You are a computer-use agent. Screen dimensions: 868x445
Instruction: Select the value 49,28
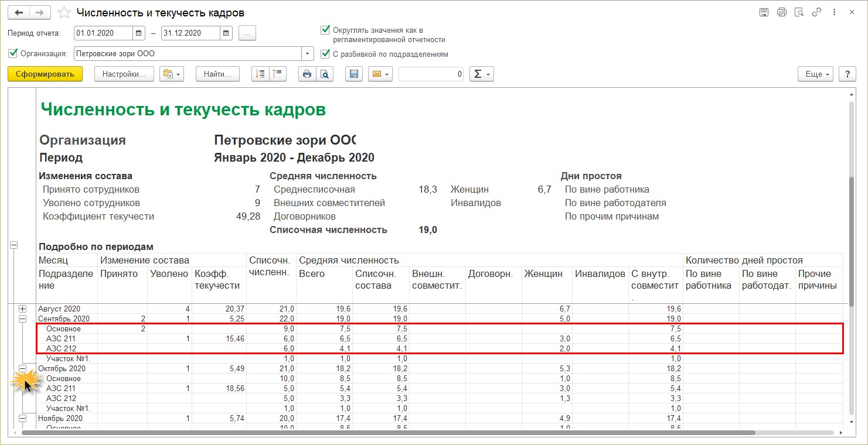[x=248, y=216]
